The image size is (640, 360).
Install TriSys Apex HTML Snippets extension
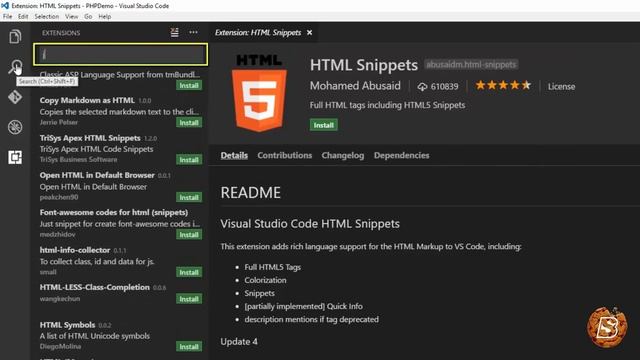(189, 160)
